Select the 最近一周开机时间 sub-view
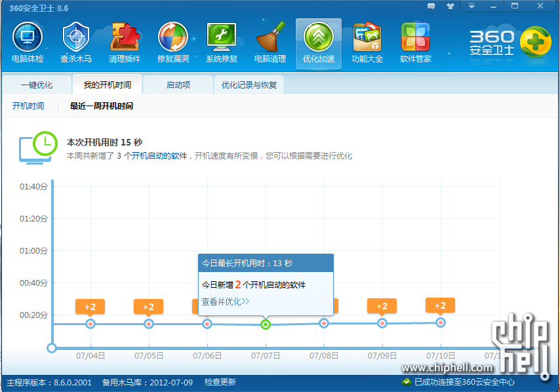 [102, 106]
